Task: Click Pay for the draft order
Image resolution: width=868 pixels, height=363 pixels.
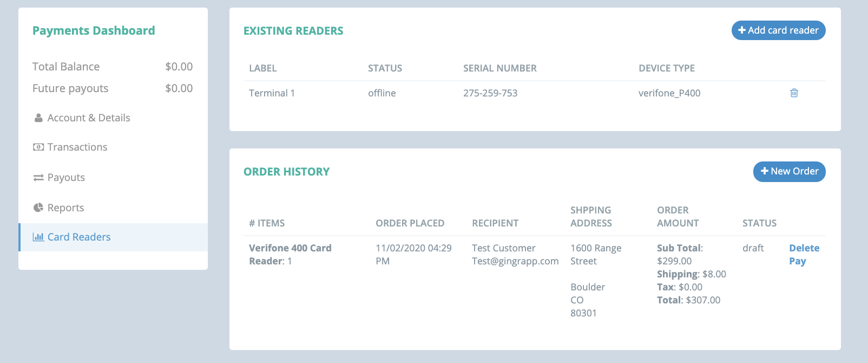Action: pyautogui.click(x=797, y=261)
